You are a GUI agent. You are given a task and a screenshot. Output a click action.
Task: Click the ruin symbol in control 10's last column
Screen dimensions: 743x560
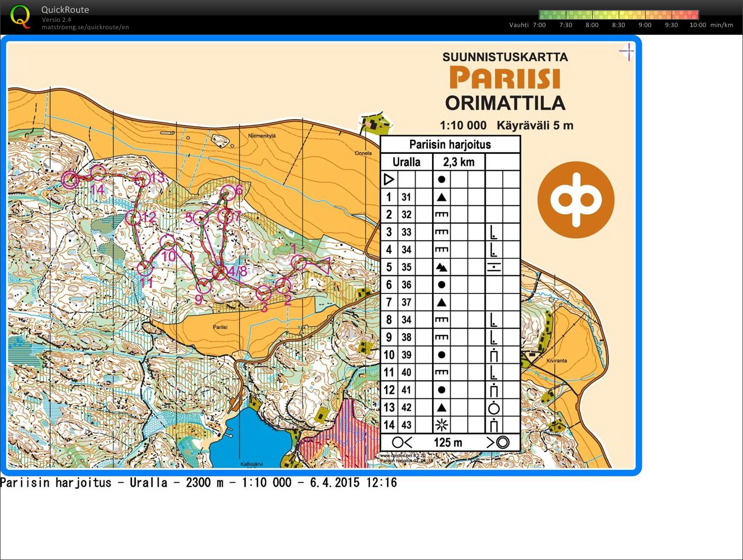click(x=495, y=354)
